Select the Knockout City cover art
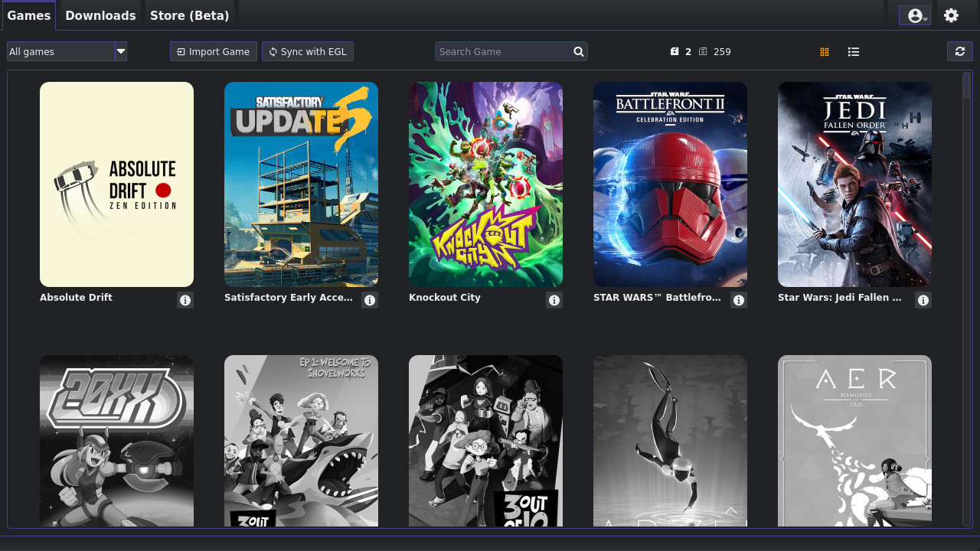Viewport: 980px width, 551px height. point(485,184)
